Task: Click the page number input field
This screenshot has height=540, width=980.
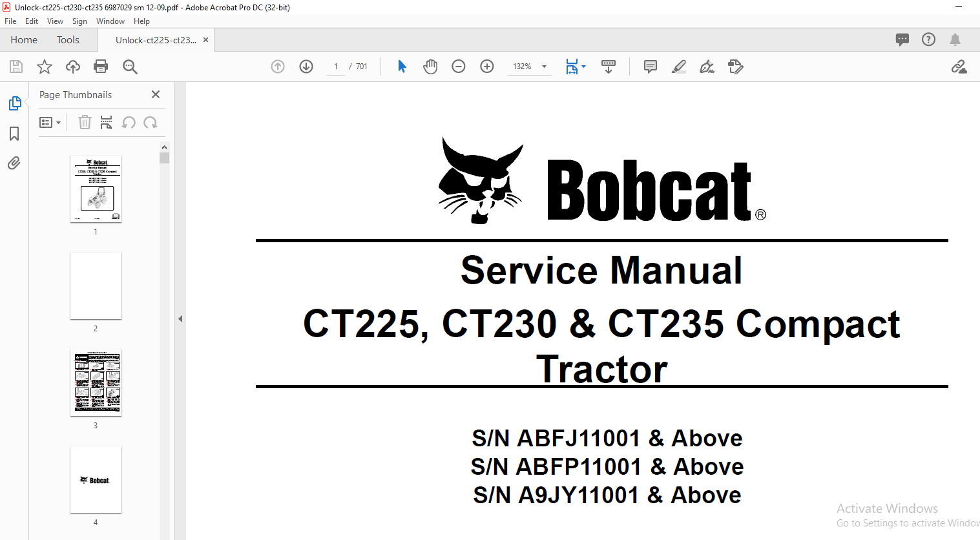Action: pyautogui.click(x=336, y=67)
